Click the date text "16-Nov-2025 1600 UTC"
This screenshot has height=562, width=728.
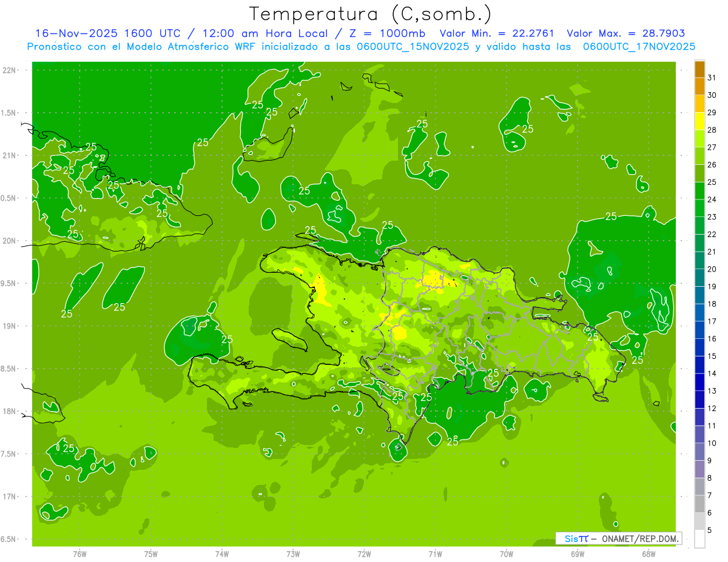[x=107, y=33]
